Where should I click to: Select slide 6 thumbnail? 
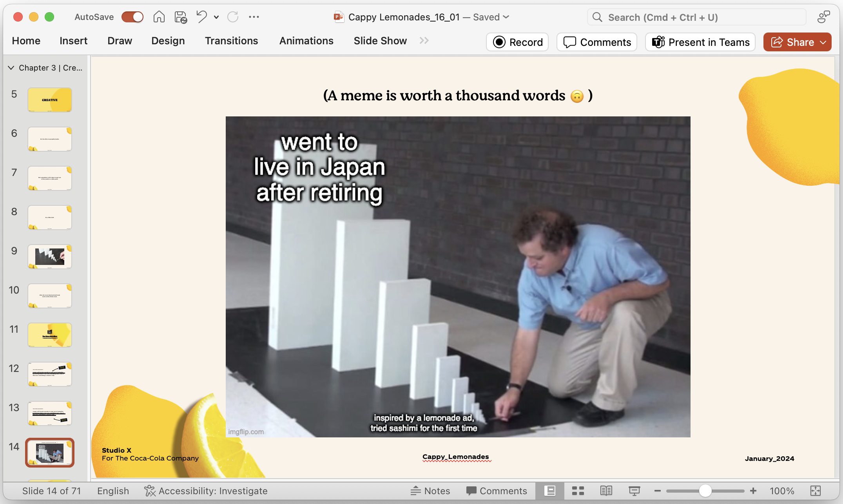click(50, 139)
